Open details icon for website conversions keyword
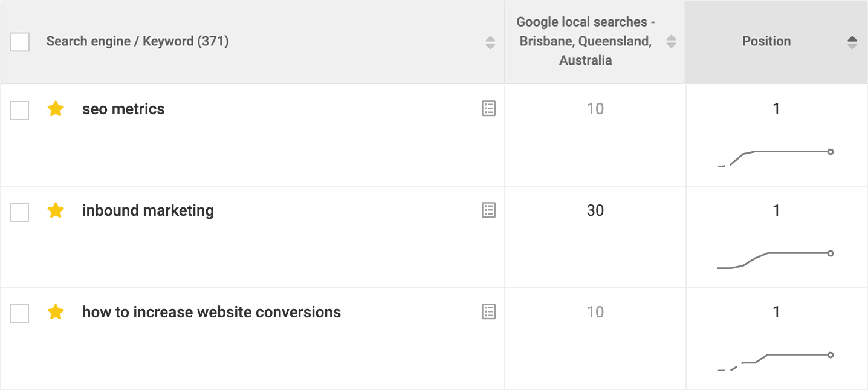The width and height of the screenshot is (868, 390). (488, 312)
